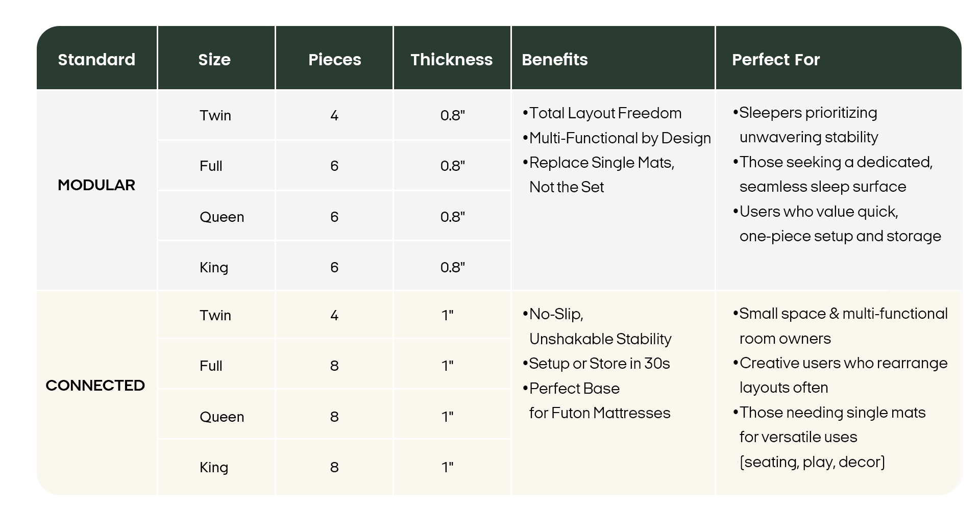Image resolution: width=980 pixels, height=512 pixels.
Task: Click the Queen size cell under MODULAR
Action: click(x=222, y=217)
